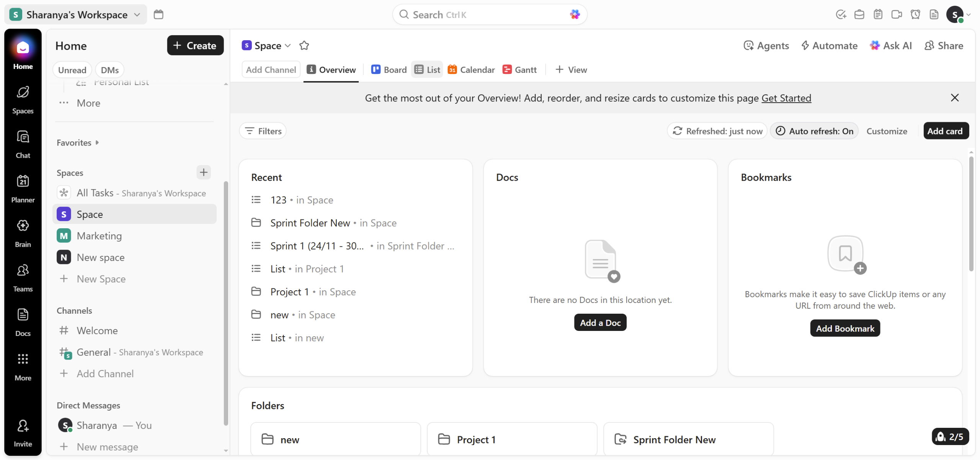Click the Overview page vertical scrollbar
The height and width of the screenshot is (460, 980).
971,214
